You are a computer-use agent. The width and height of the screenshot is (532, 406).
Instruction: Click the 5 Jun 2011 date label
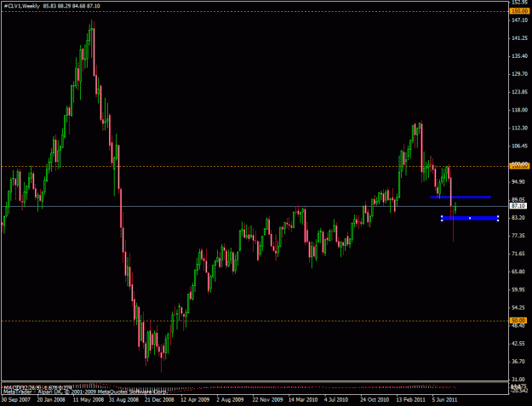(x=443, y=399)
